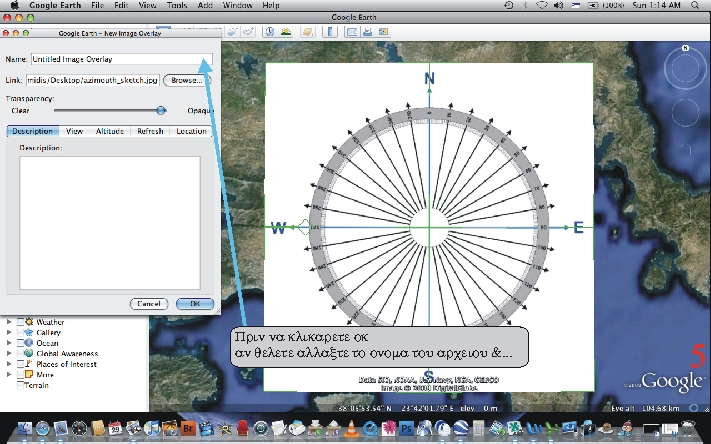Click Spotlight search magnifier icon
The height and width of the screenshot is (444, 711).
(x=695, y=5)
